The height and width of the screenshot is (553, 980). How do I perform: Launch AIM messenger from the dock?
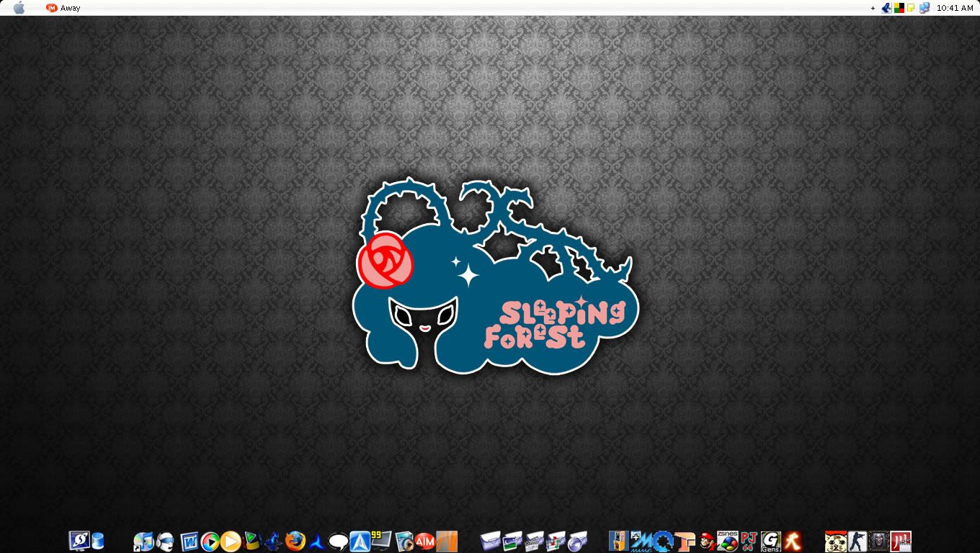tap(425, 541)
